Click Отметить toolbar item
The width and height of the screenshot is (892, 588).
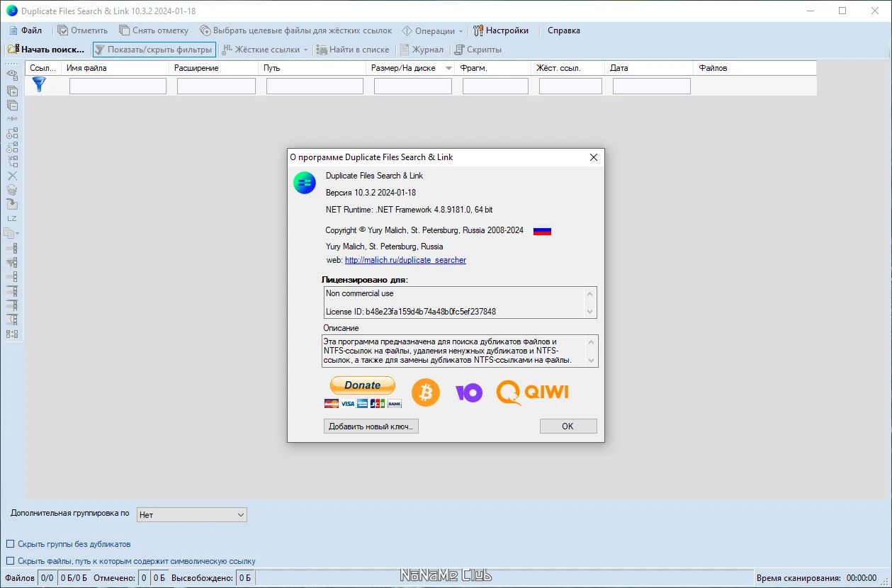point(83,30)
